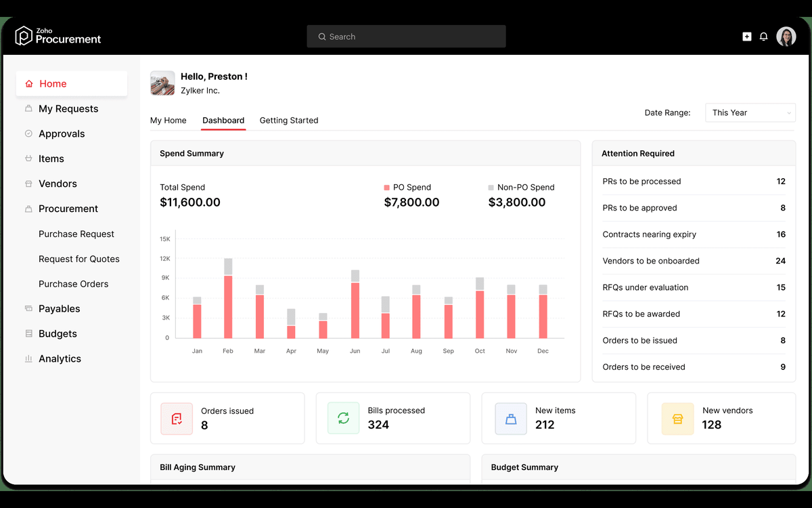Click the search magnifier icon

point(322,37)
